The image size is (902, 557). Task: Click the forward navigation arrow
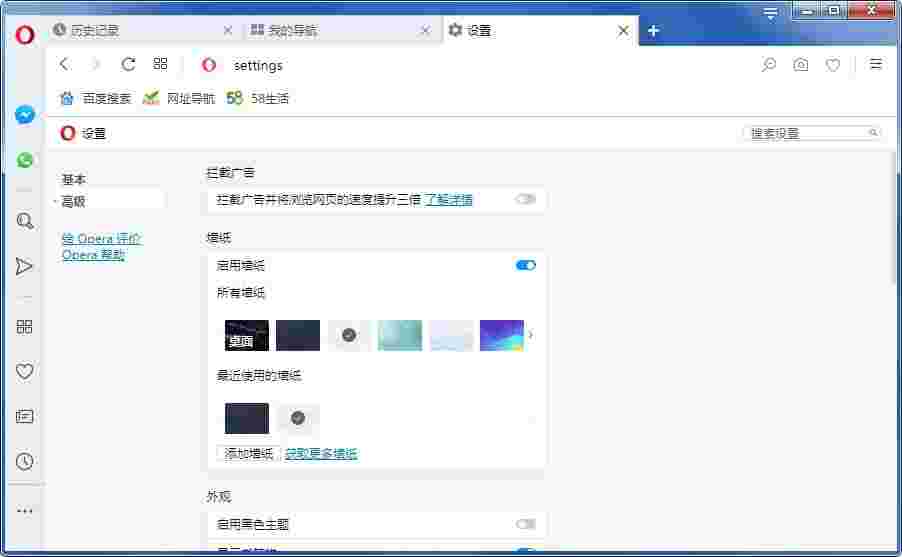(95, 64)
